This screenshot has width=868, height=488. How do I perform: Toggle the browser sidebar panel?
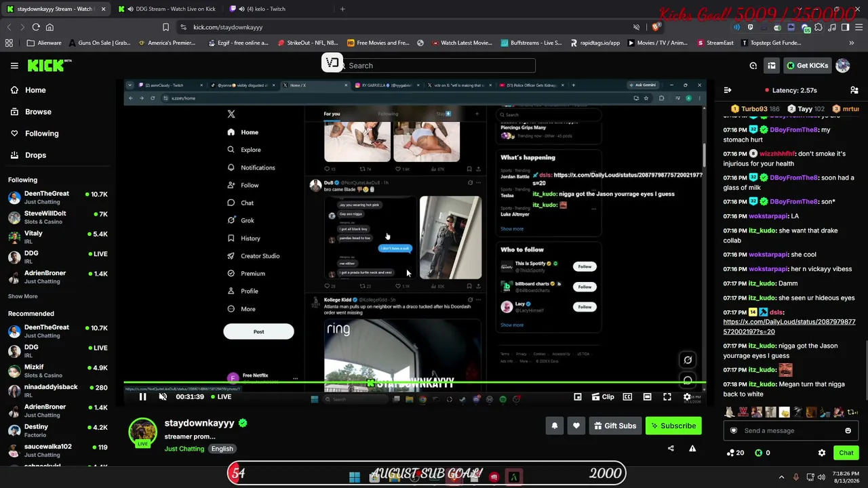[x=845, y=27]
